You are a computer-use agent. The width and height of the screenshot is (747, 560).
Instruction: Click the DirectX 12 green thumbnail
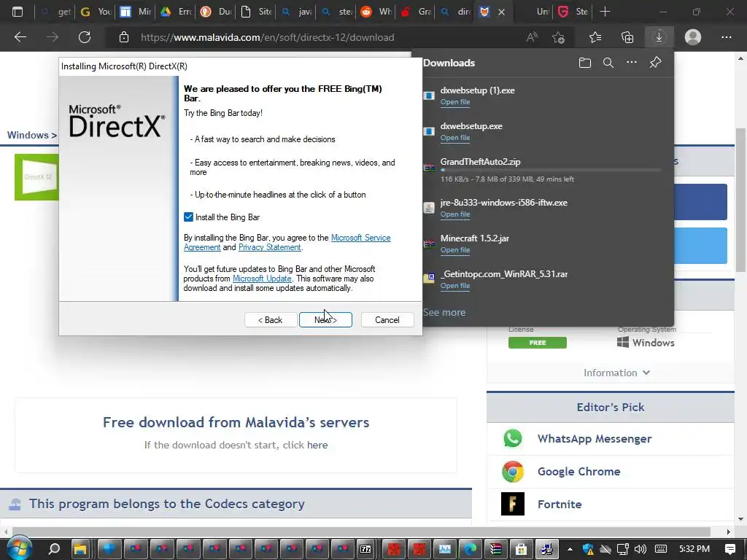tap(36, 177)
